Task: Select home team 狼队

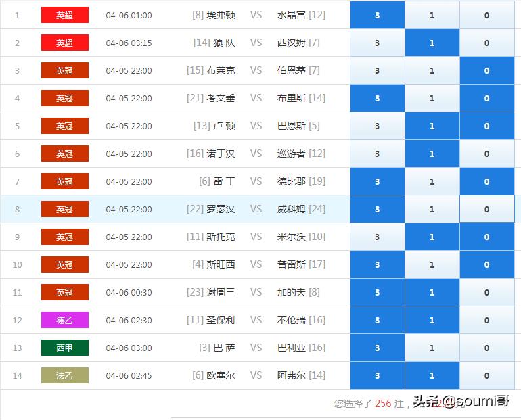Action: pos(224,43)
